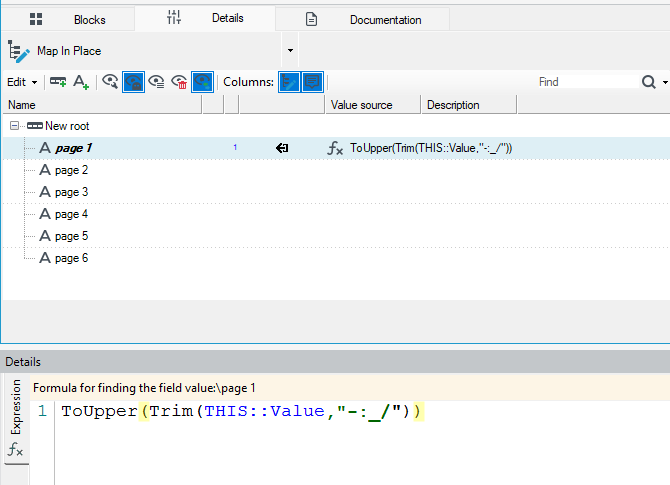This screenshot has height=485, width=670.
Task: Click the Documentation page icon
Action: [311, 19]
